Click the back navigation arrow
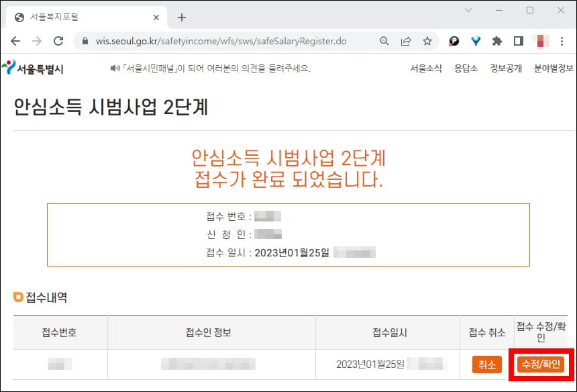Viewport: 577px width, 392px height. [15, 41]
